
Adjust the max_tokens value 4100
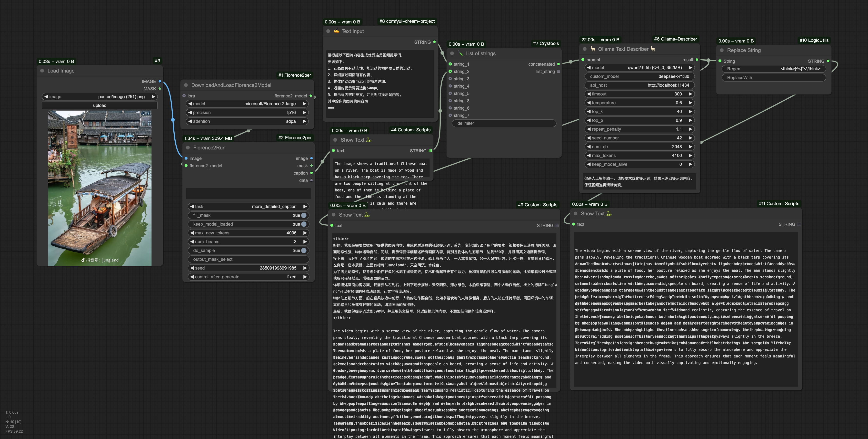click(x=639, y=155)
